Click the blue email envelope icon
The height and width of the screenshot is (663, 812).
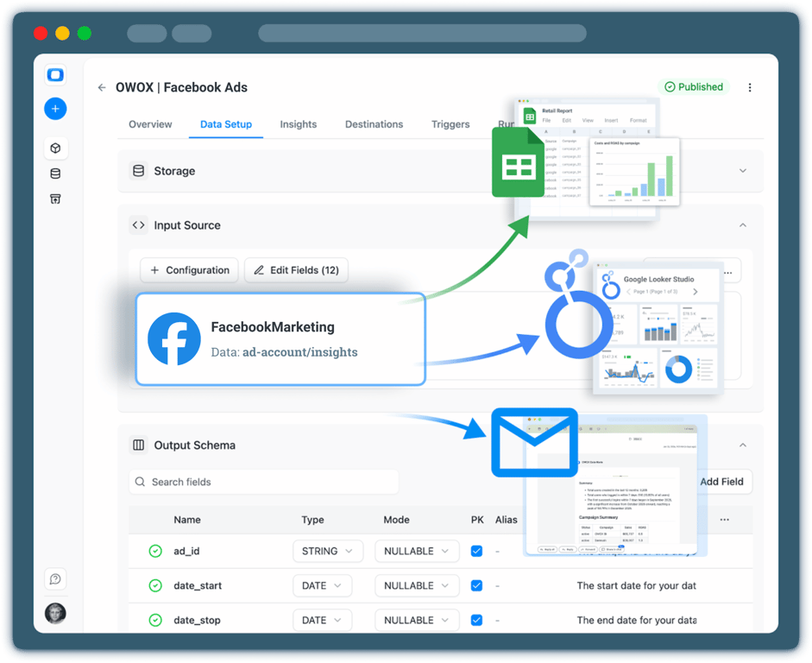534,442
